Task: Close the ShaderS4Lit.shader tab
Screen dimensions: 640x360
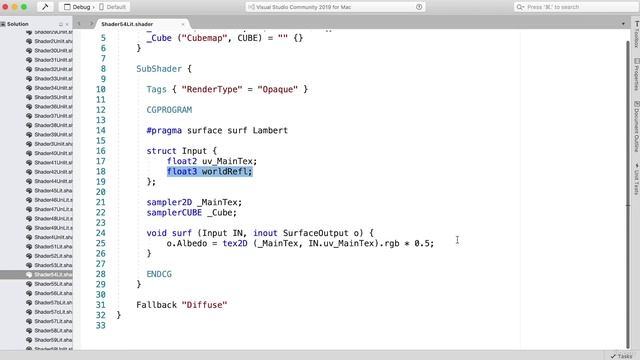Action: click(183, 24)
